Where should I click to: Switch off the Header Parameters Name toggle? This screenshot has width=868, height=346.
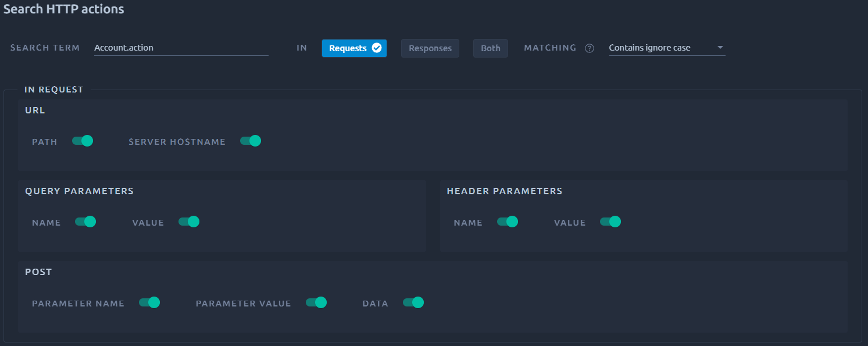coord(508,222)
